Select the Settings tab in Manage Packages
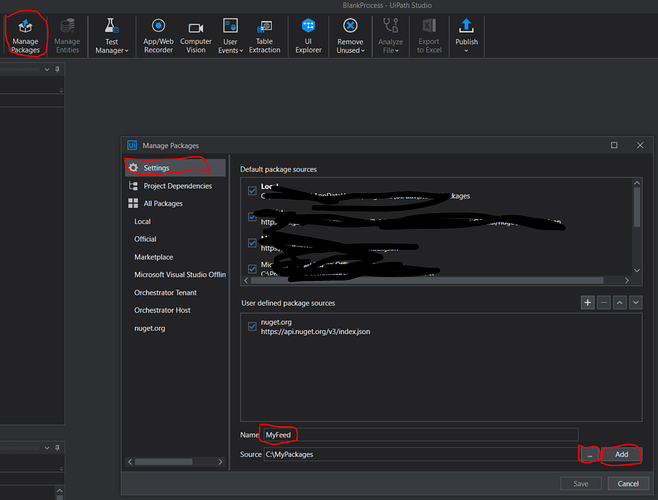This screenshot has width=658, height=500. click(x=175, y=168)
